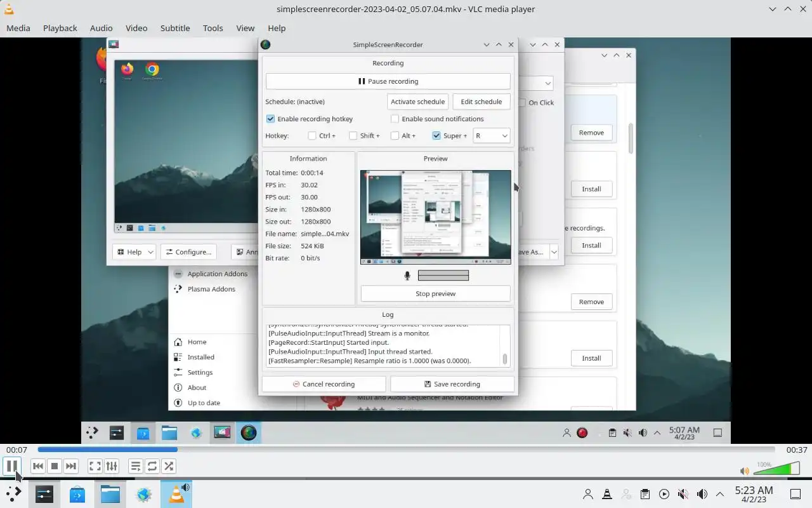Viewport: 812px width, 508px height.
Task: Click the muted microphone tray icon in the bottom panel
Action: [x=683, y=494]
